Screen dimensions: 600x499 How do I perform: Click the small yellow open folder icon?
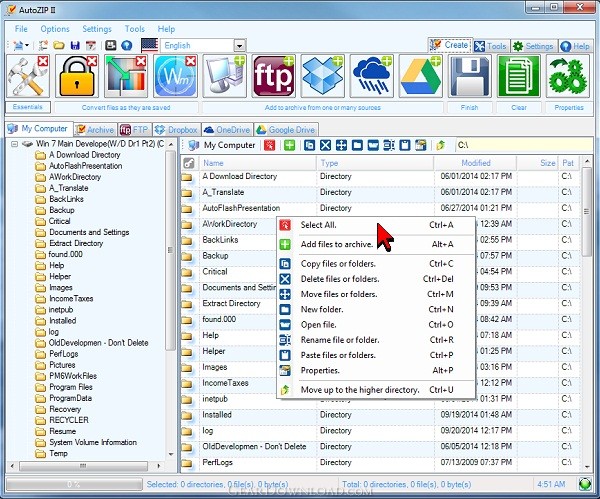[x=59, y=46]
